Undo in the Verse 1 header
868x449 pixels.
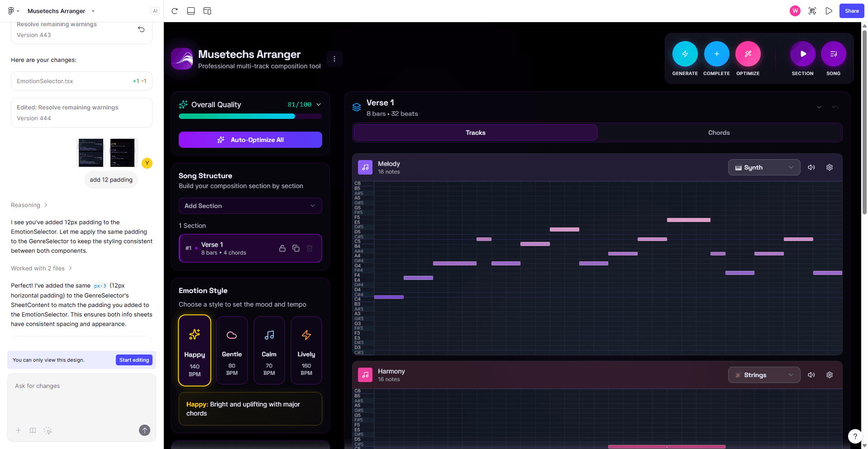point(835,107)
